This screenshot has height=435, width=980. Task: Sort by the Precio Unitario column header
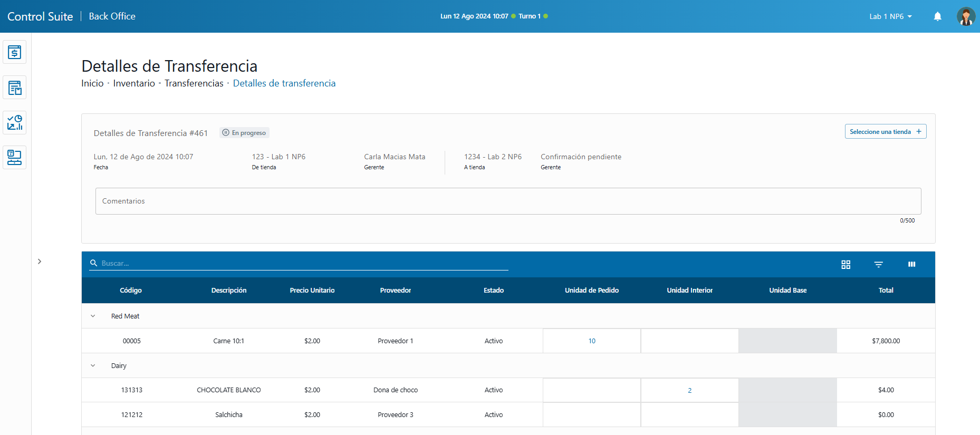click(x=312, y=291)
